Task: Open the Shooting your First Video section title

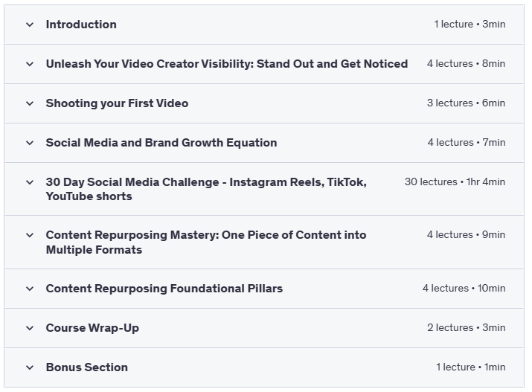Action: click(117, 103)
